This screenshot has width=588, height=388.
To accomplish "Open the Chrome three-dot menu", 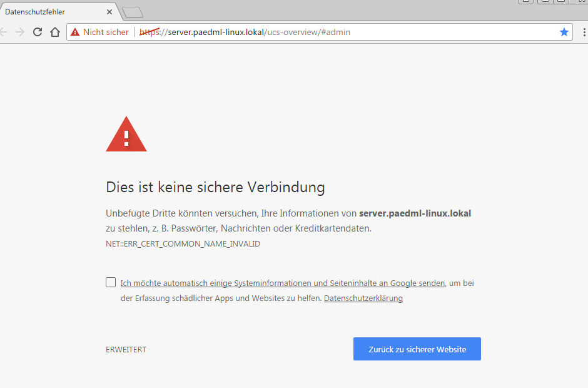I will [x=584, y=32].
